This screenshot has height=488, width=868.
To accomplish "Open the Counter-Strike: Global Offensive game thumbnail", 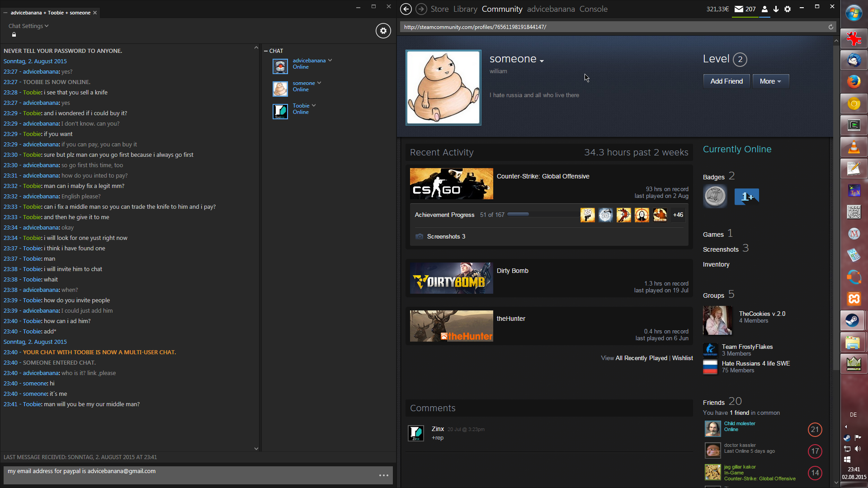I will [x=451, y=183].
